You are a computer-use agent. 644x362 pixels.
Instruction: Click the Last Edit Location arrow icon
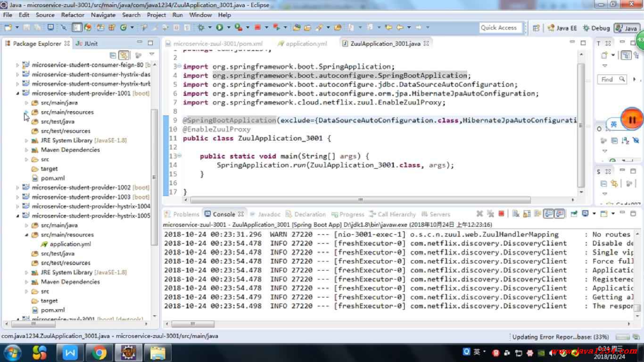pos(389,27)
